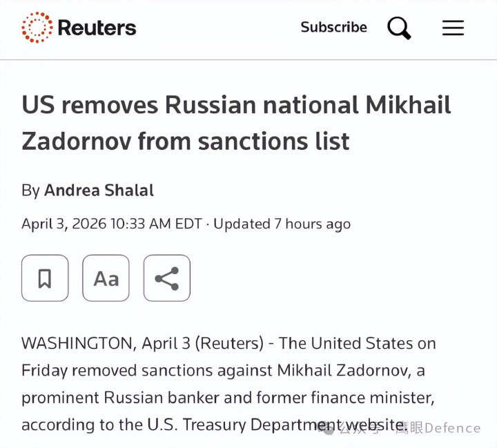Click the Reuters wordmark text
The image size is (497, 448).
pos(97,28)
